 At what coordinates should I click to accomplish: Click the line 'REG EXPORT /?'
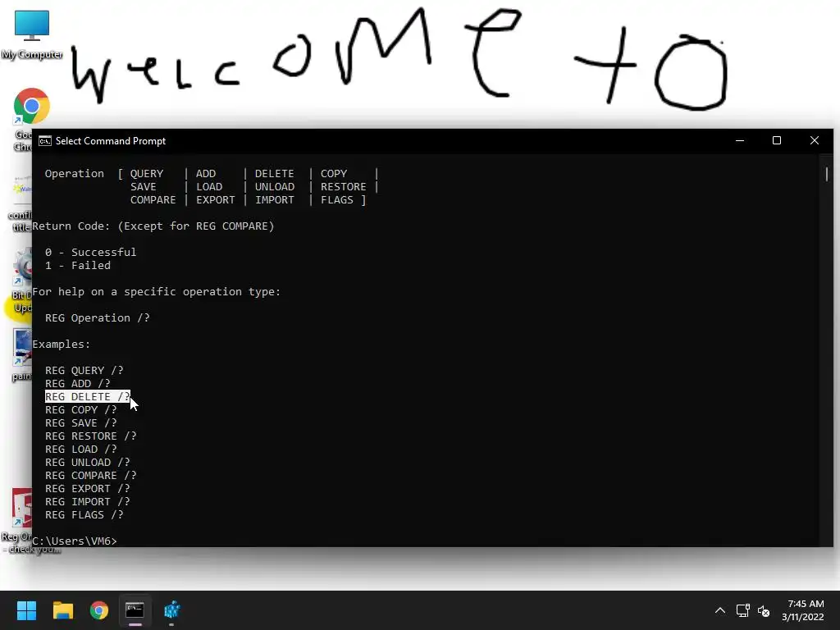click(87, 489)
